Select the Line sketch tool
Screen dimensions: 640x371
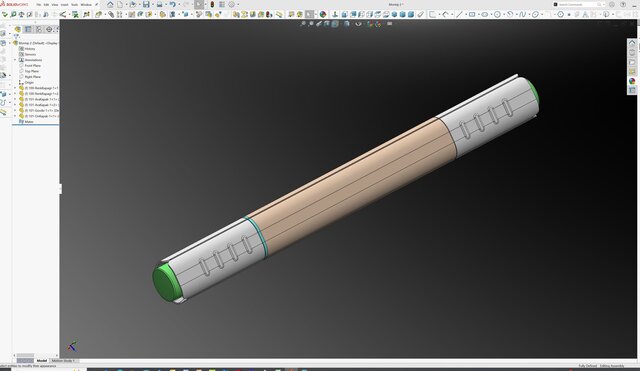(459, 14)
